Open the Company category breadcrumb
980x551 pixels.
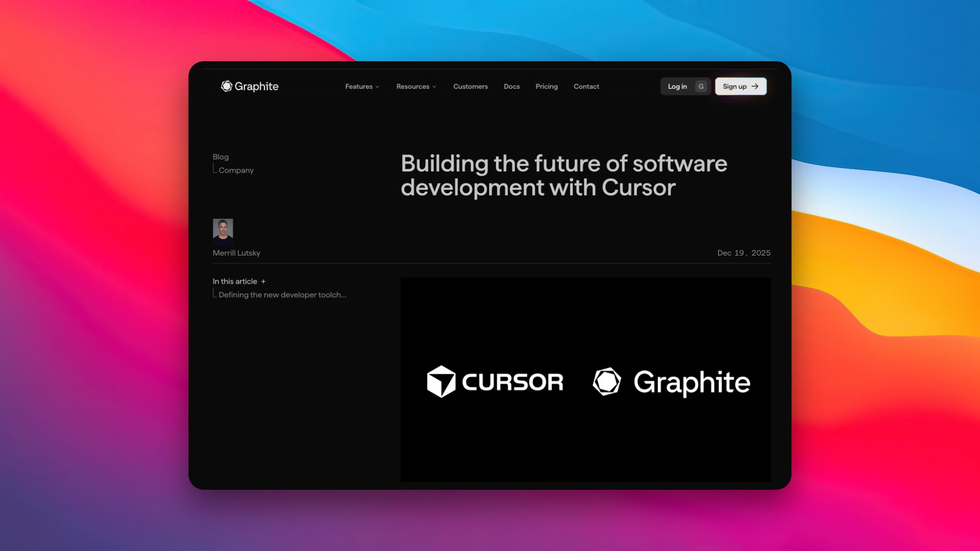[236, 170]
